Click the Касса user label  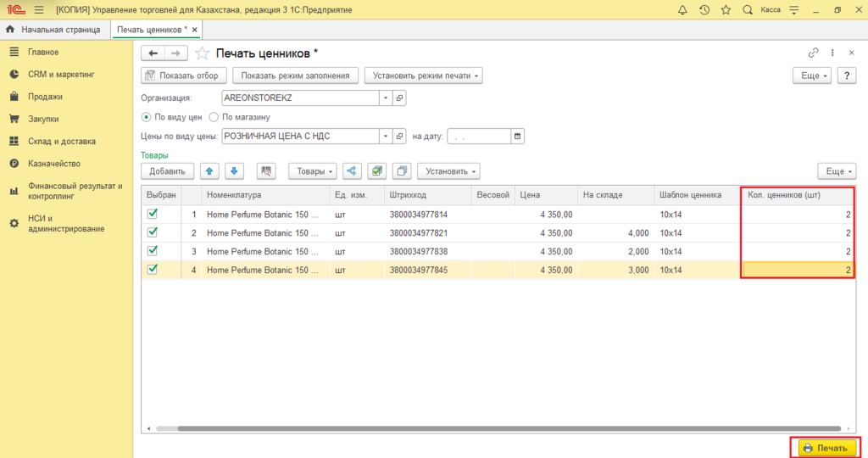(771, 10)
